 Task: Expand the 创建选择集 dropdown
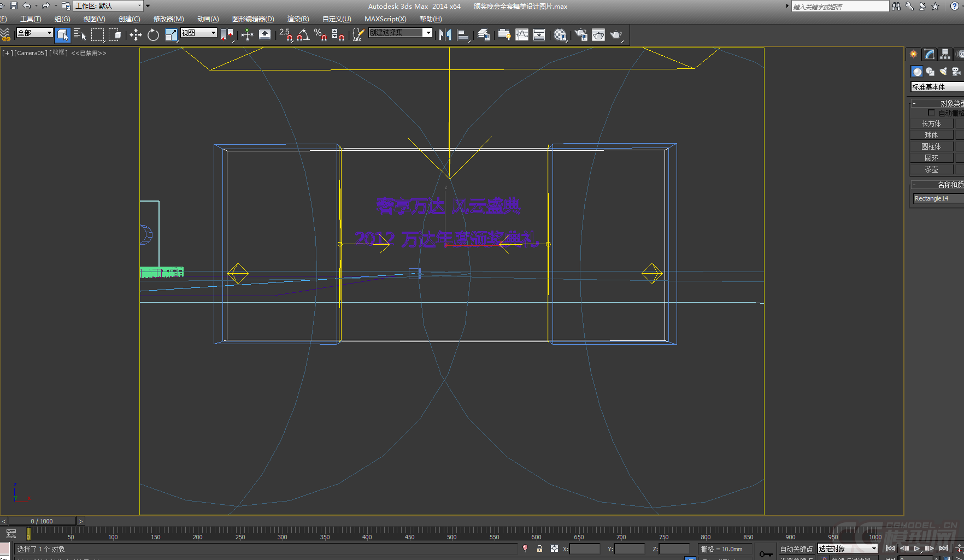tap(428, 33)
